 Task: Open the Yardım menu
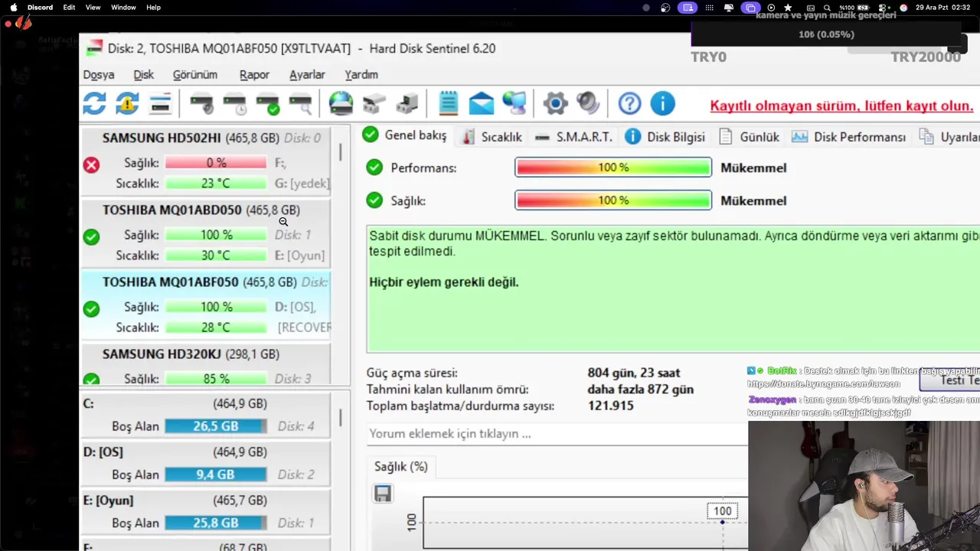pyautogui.click(x=361, y=74)
